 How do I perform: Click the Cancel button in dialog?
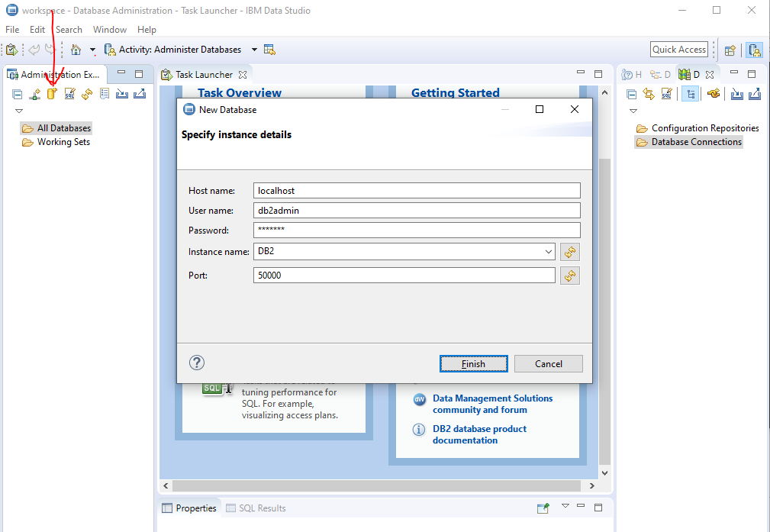pyautogui.click(x=548, y=363)
